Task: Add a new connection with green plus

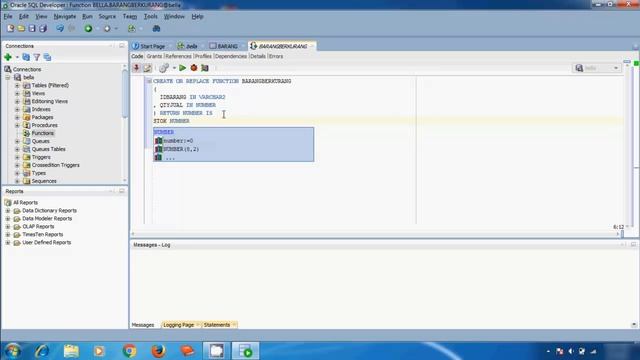Action: coord(8,57)
